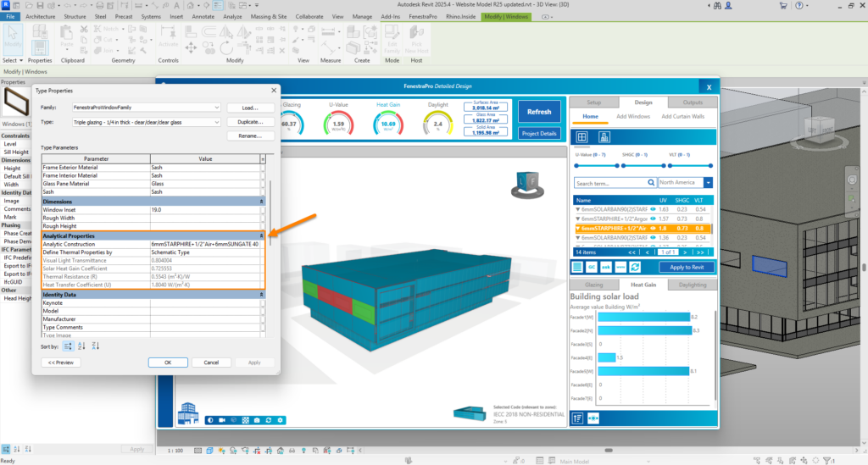Click the sun path icon in view control bar
The image size is (868, 465).
pyautogui.click(x=221, y=451)
